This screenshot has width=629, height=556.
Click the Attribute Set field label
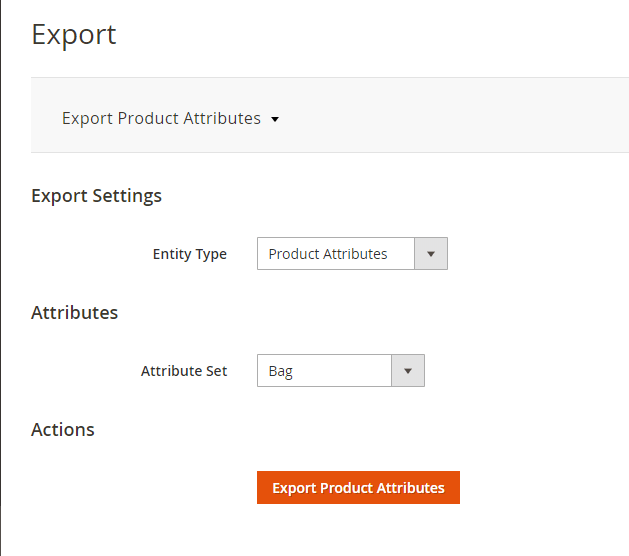[x=184, y=371]
